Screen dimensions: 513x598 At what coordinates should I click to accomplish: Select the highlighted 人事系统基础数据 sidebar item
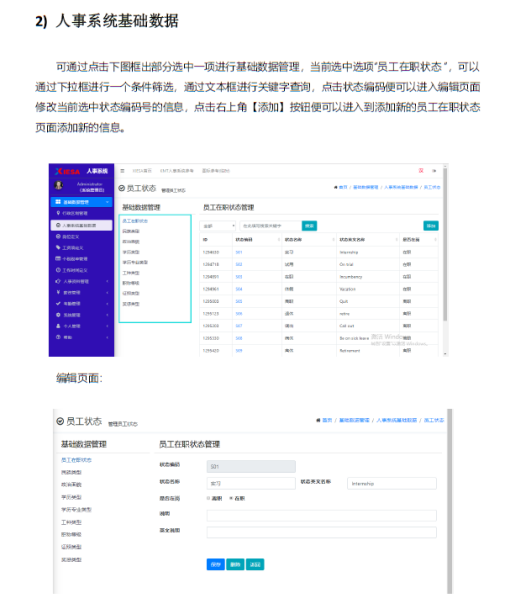pyautogui.click(x=81, y=225)
